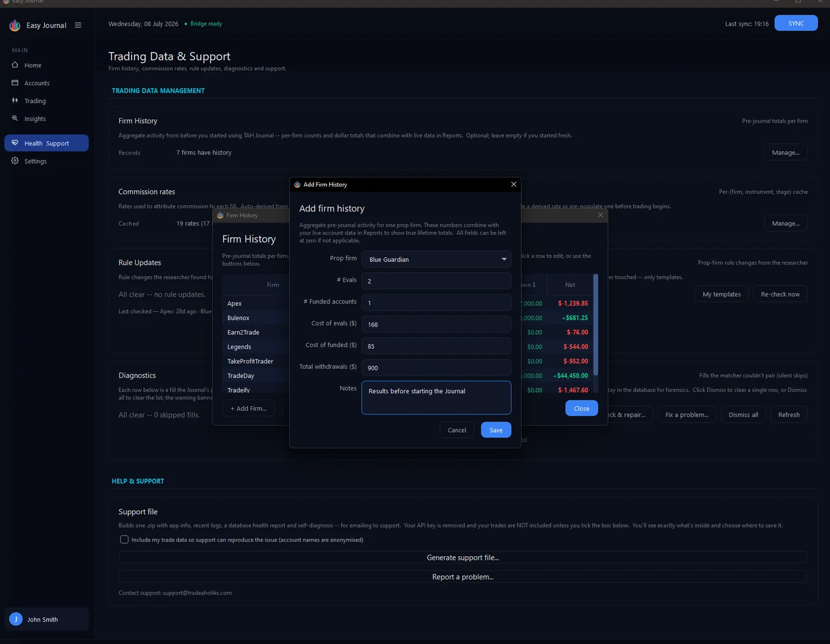
Task: Click the Re-check now button
Action: point(780,294)
